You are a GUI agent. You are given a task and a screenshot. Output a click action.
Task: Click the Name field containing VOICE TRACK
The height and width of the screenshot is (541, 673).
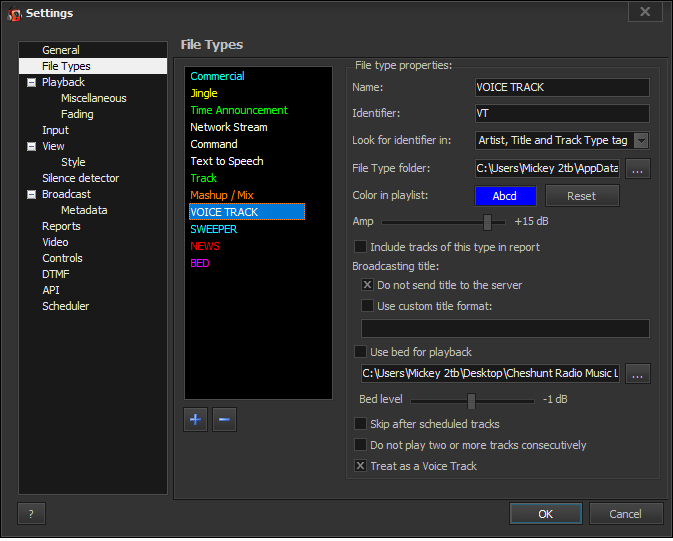(x=562, y=88)
